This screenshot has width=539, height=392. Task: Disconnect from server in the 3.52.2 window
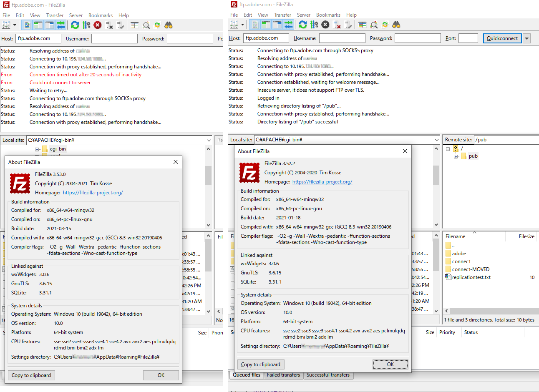(337, 25)
